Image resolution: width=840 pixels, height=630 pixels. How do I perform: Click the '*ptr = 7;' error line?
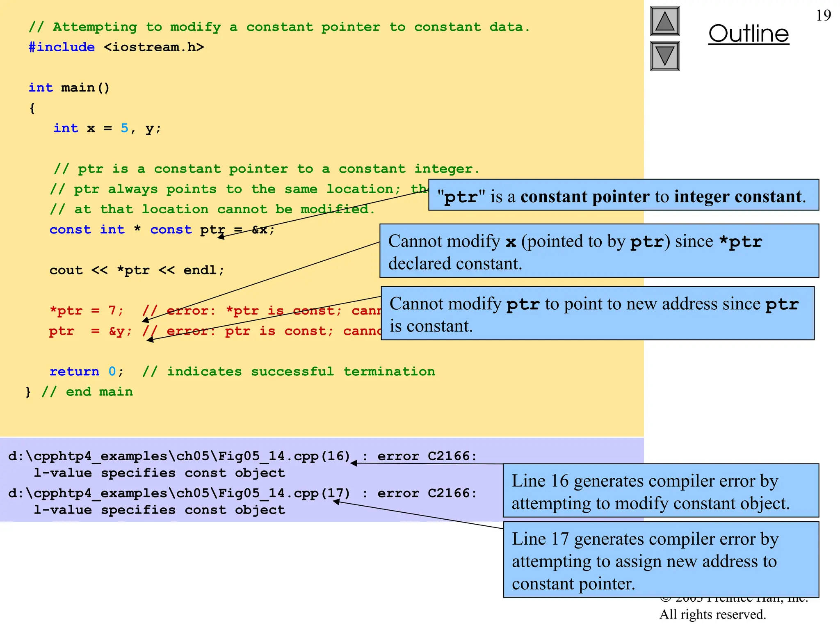coord(215,310)
